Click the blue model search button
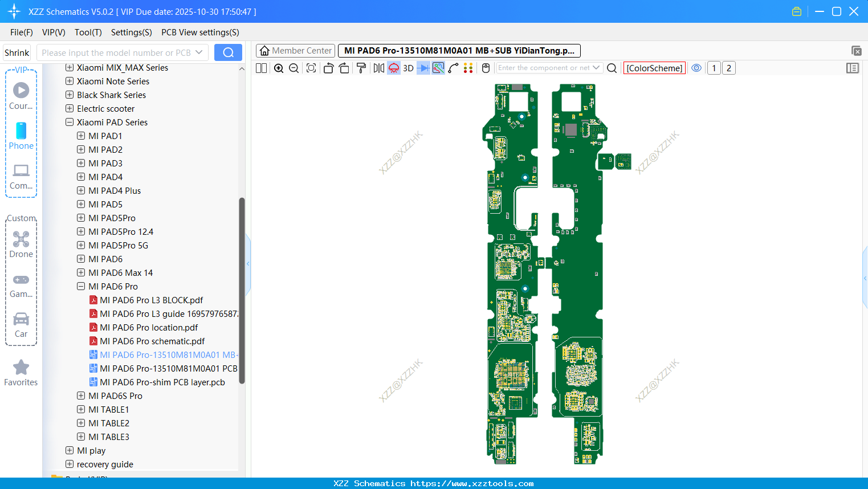Image resolution: width=868 pixels, height=489 pixels. pyautogui.click(x=228, y=52)
